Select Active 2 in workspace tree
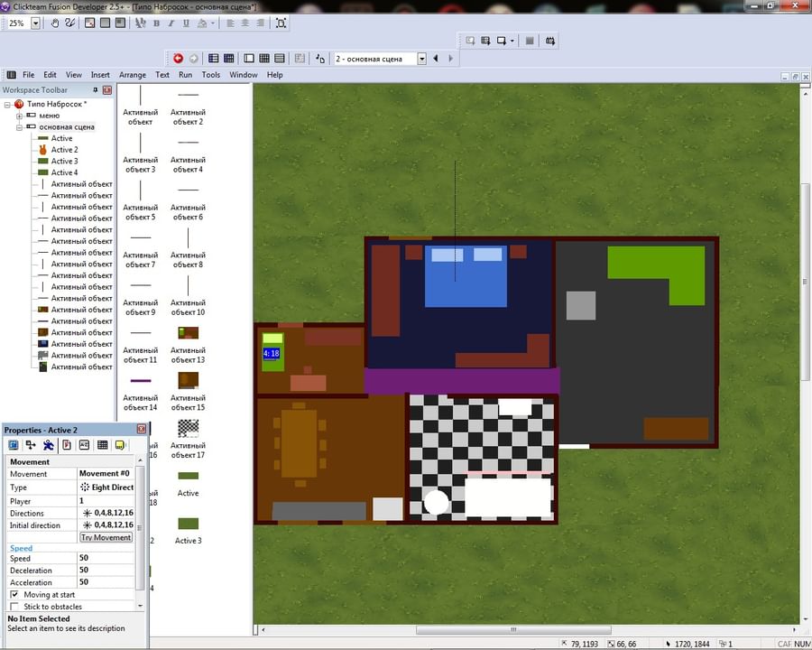The height and width of the screenshot is (650, 812). point(64,150)
